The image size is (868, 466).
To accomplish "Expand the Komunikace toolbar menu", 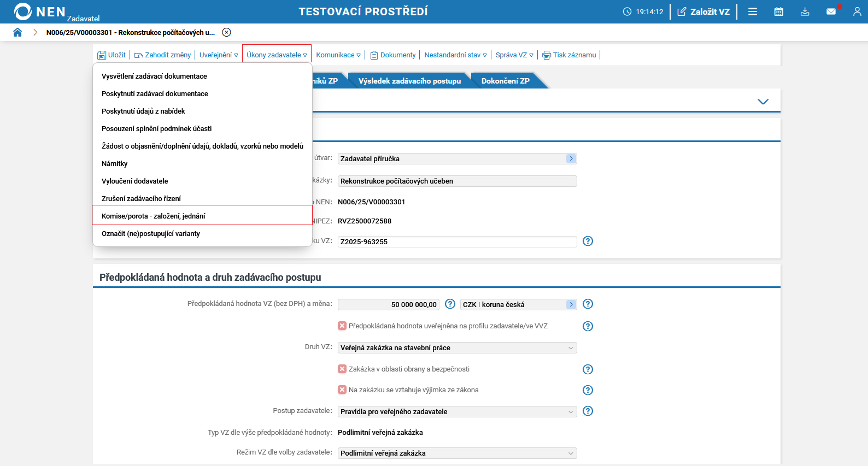I will coord(338,55).
